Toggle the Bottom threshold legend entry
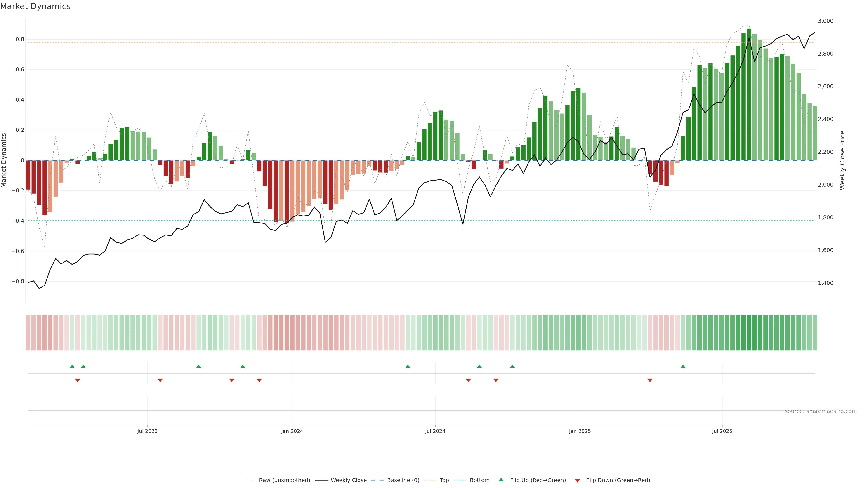Image resolution: width=868 pixels, height=488 pixels. (479, 480)
